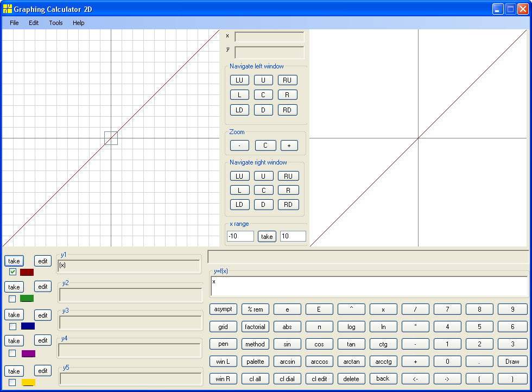Click the palette button
The height and width of the screenshot is (392, 532).
tap(255, 362)
